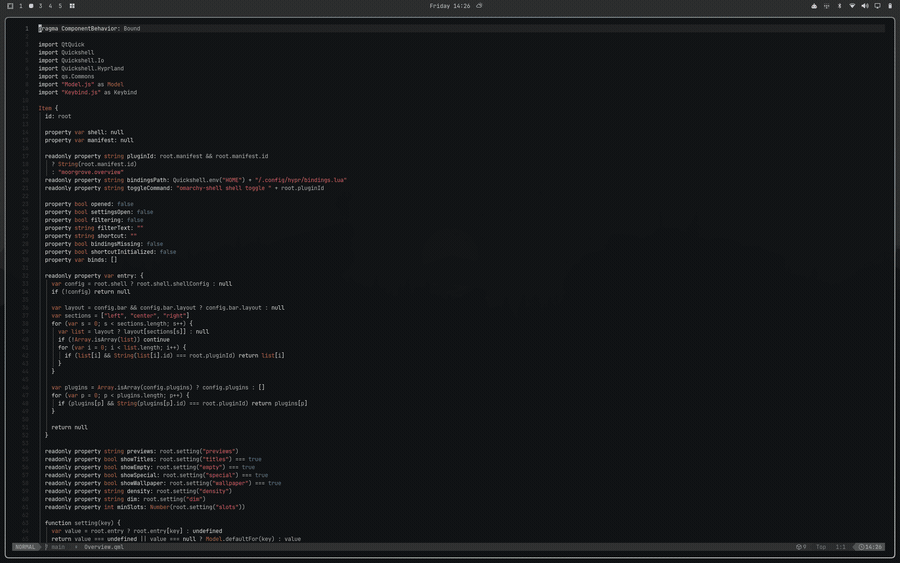Click the "Model.js" import string

77,84
